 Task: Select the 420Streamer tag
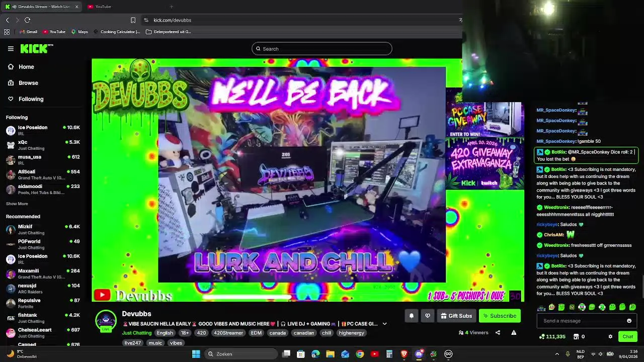coord(228,333)
